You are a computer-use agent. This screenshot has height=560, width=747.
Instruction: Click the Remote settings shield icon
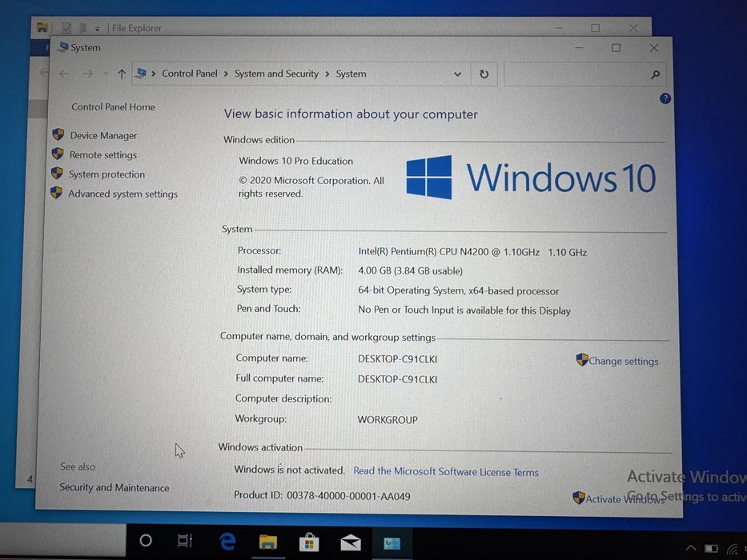coord(58,154)
